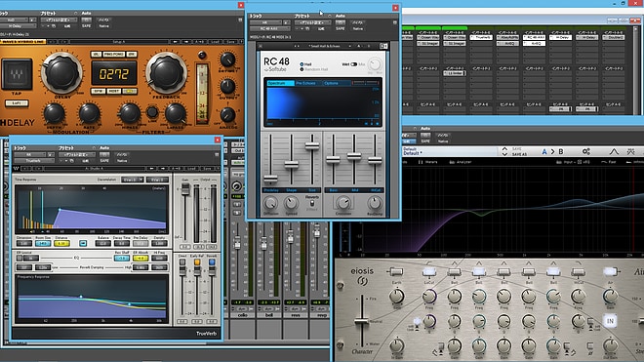Toggle the LoCut band button in AirEQ

point(429,271)
